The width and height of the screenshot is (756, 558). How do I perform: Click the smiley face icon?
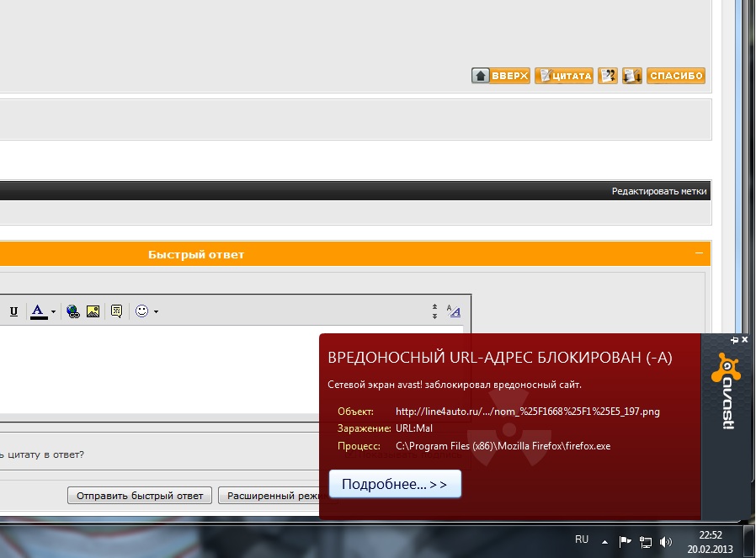(x=141, y=311)
